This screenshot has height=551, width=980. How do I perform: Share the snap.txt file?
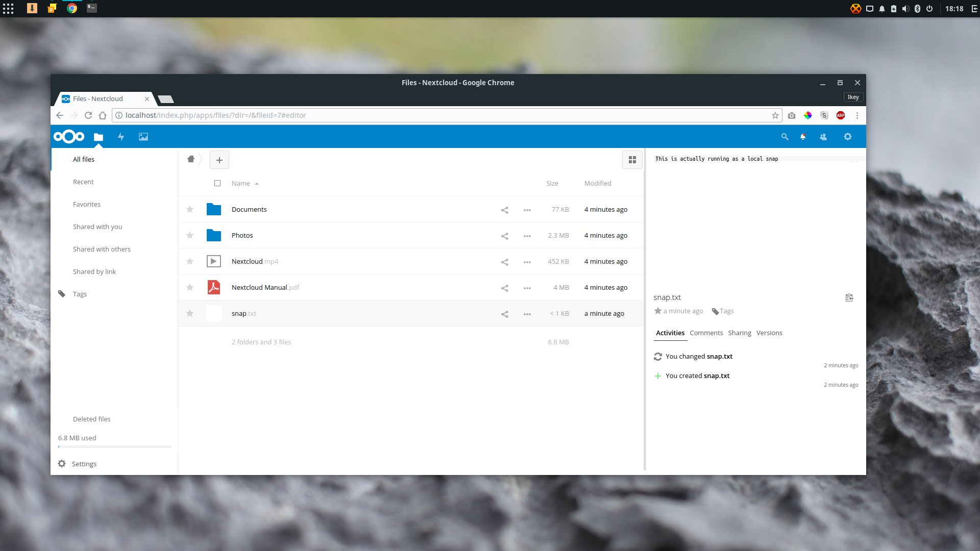pyautogui.click(x=505, y=314)
